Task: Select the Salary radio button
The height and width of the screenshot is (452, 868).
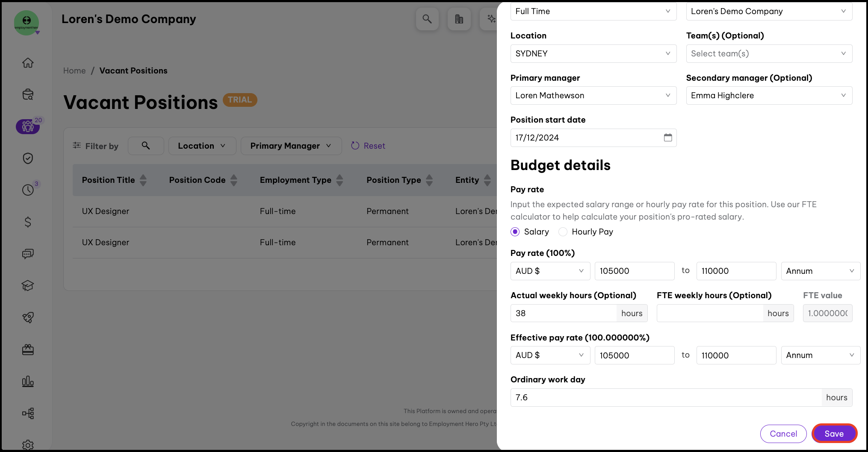Action: [x=515, y=232]
